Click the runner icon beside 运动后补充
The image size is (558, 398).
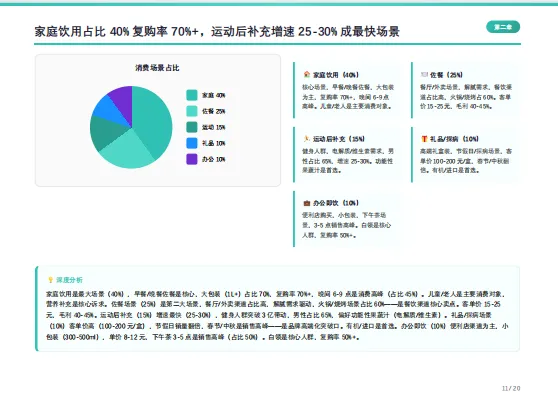tap(306, 138)
